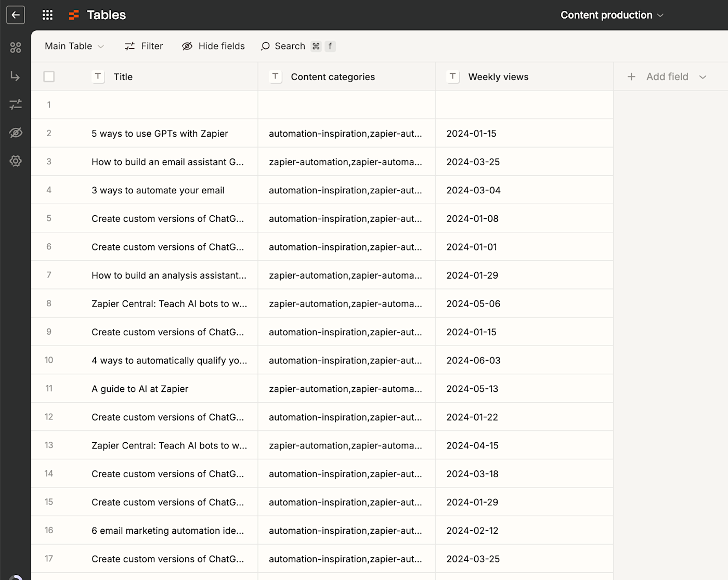Screen dimensions: 728x580
Task: Click Hide fields in the toolbar
Action: (213, 46)
